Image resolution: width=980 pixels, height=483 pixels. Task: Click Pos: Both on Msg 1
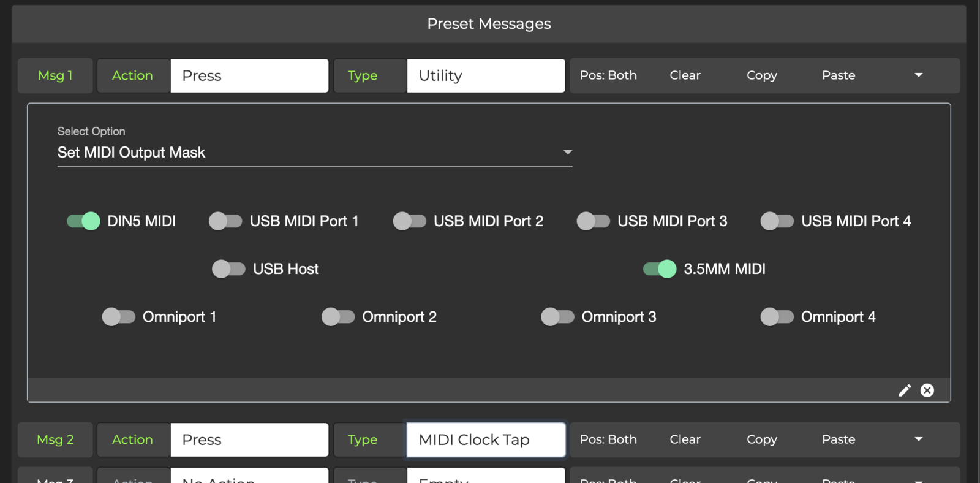(x=608, y=75)
